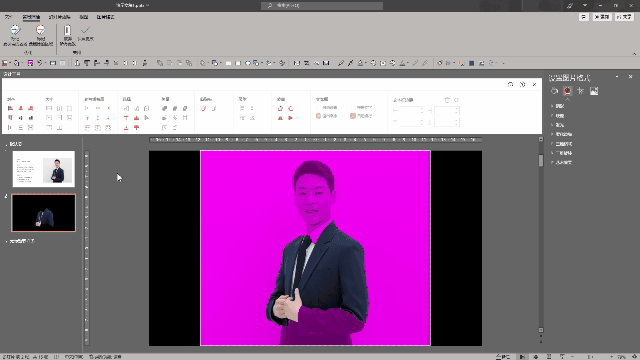Click the red flip-vertical triangle icon in add-in
This screenshot has height=360, width=640.
coord(280,118)
